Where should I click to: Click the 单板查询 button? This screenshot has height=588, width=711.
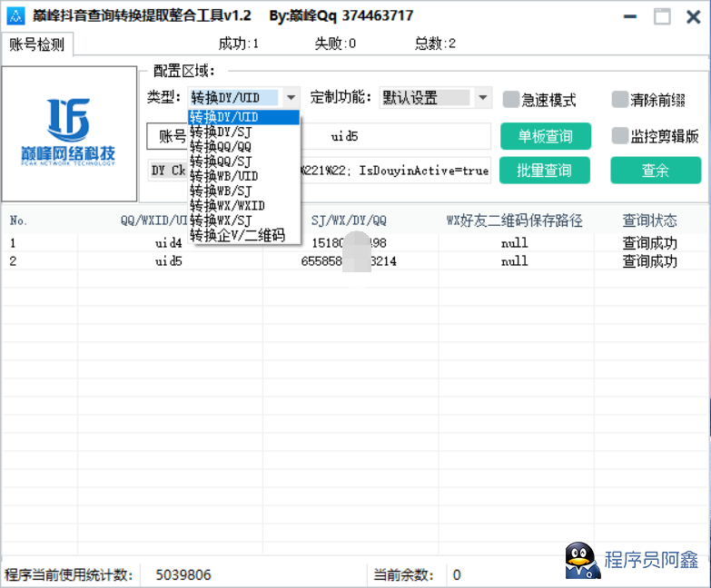[x=545, y=136]
